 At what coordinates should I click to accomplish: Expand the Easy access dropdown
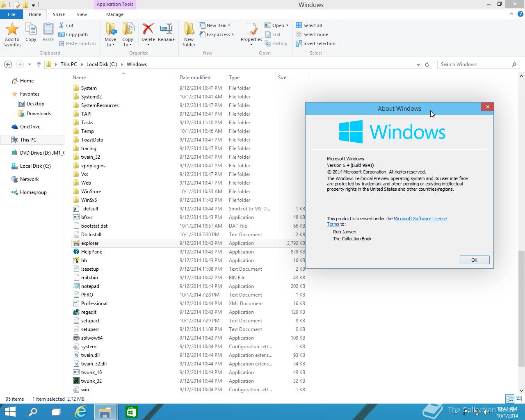216,34
